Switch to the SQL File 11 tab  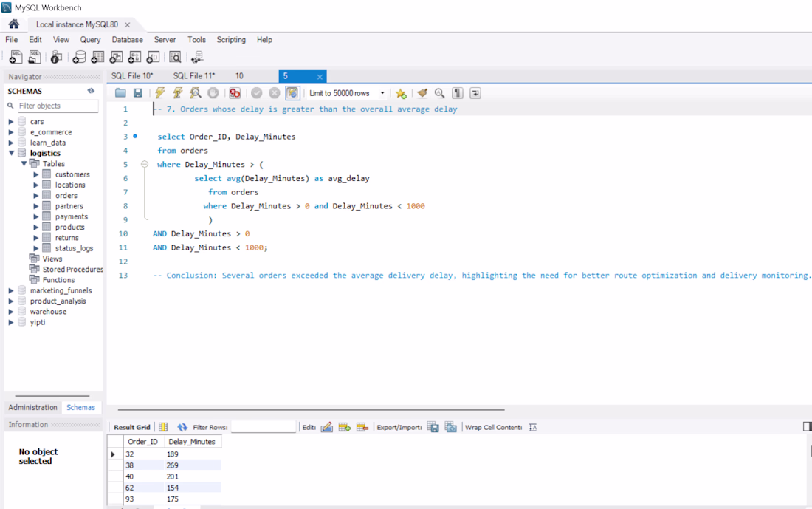point(193,75)
